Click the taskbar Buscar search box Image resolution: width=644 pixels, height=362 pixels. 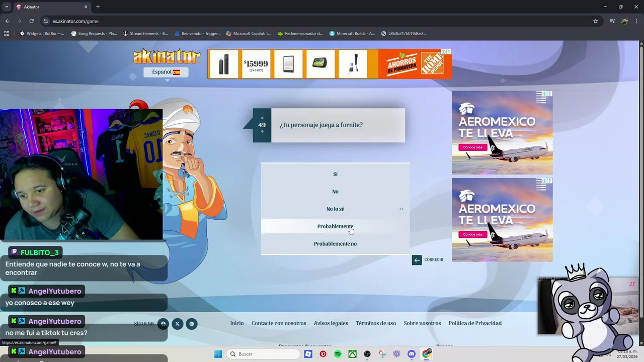263,354
